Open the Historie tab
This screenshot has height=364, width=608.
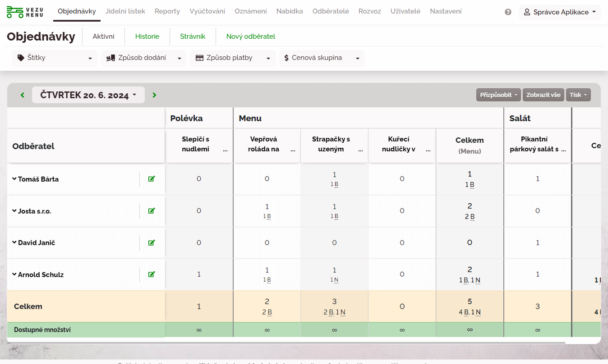[x=147, y=36]
